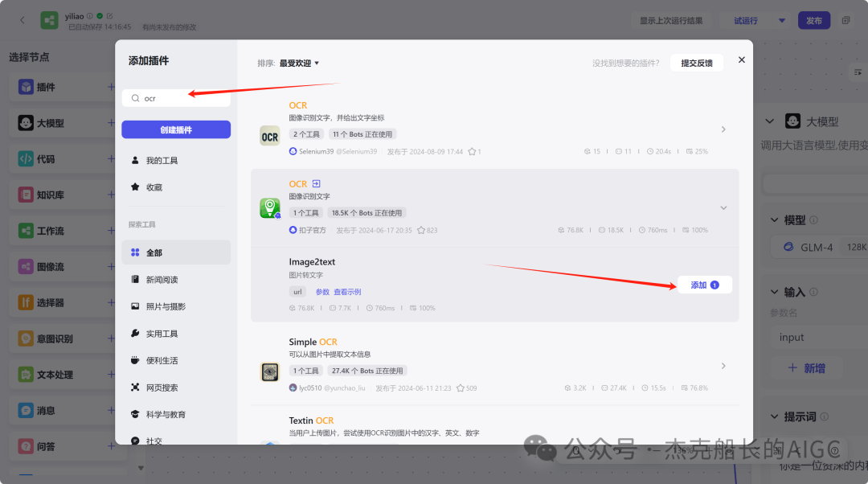Image resolution: width=868 pixels, height=484 pixels.
Task: Click the 扣子官方 author name
Action: pyautogui.click(x=312, y=231)
